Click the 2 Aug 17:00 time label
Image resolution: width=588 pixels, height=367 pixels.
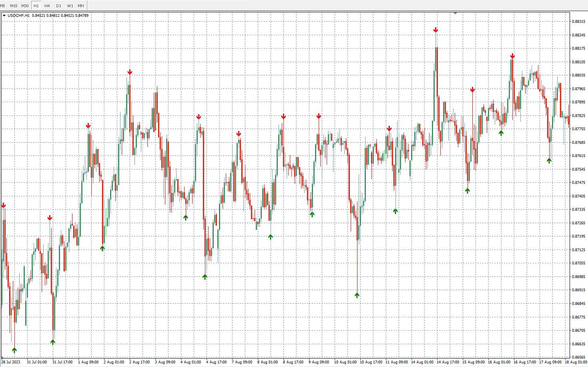point(139,362)
